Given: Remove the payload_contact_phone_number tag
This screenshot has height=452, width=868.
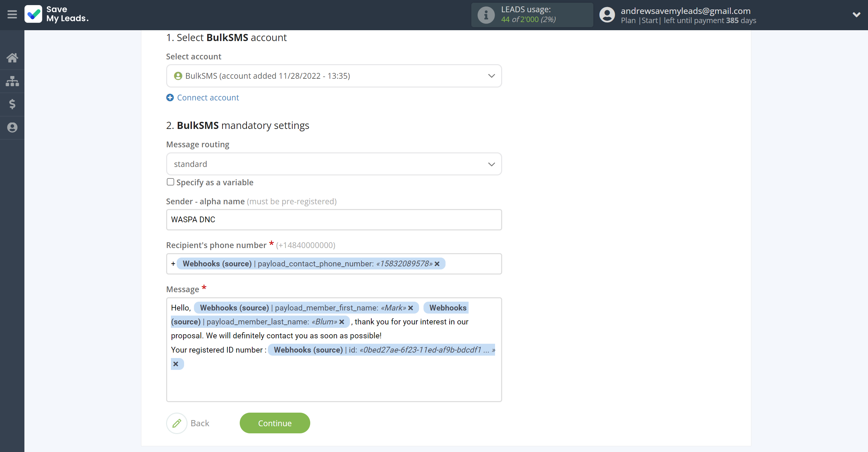Looking at the screenshot, I should pyautogui.click(x=437, y=264).
